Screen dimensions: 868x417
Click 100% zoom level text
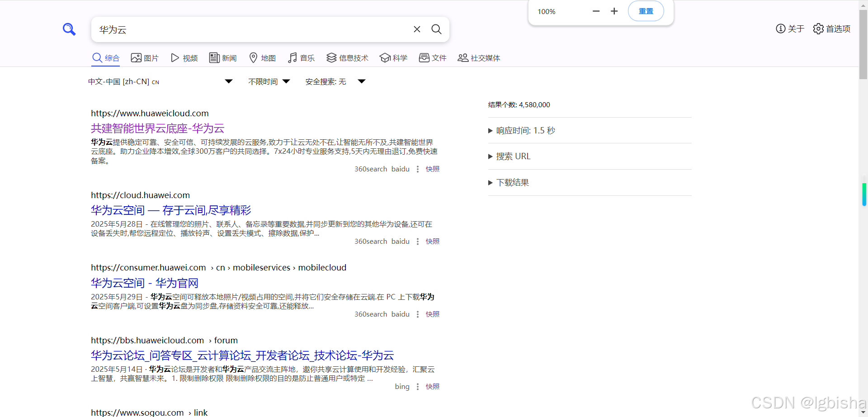[547, 12]
